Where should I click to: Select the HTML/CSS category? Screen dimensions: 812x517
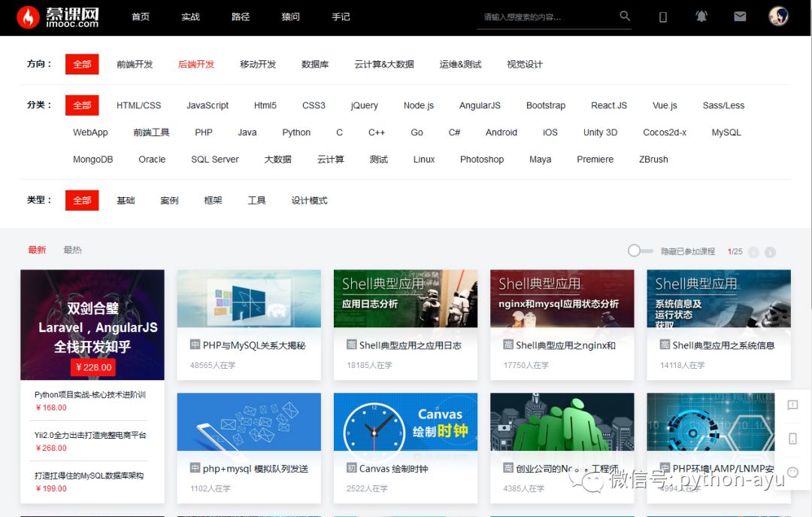coord(139,105)
